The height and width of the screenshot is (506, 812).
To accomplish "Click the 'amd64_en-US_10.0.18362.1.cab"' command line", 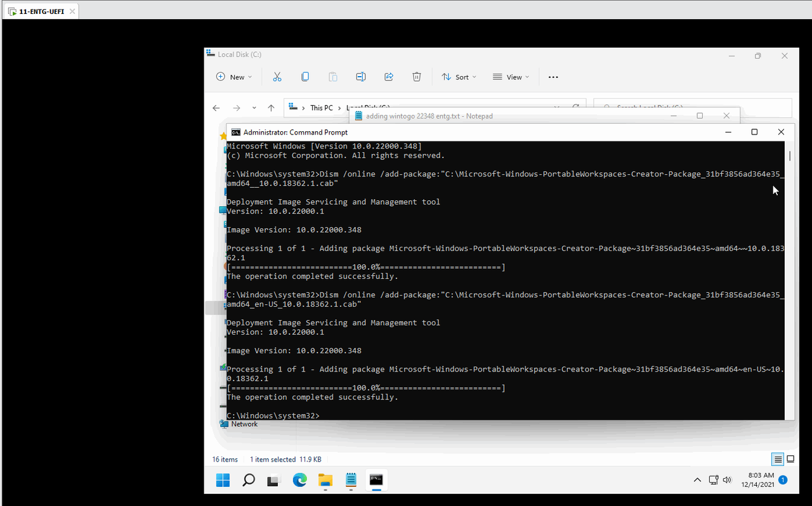I will (x=294, y=304).
